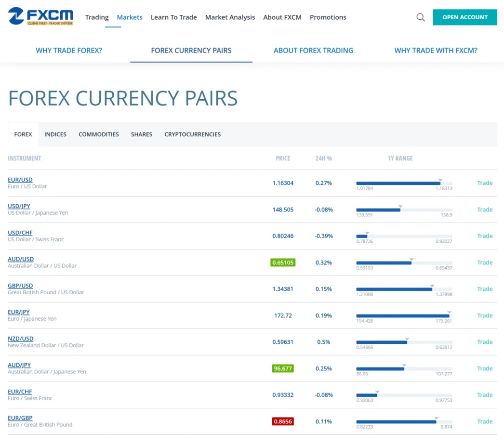The width and height of the screenshot is (504, 445).
Task: Click the EUR/GBP 24H change 0.11%
Action: [x=324, y=421]
